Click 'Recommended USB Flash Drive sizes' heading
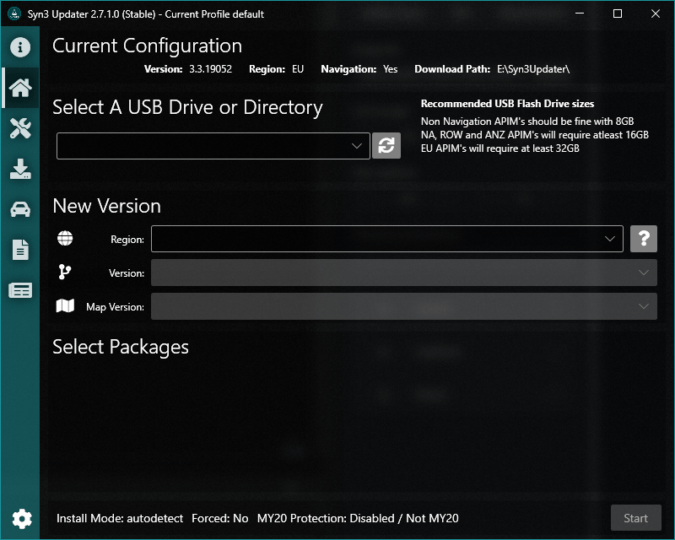This screenshot has height=540, width=675. pos(507,104)
